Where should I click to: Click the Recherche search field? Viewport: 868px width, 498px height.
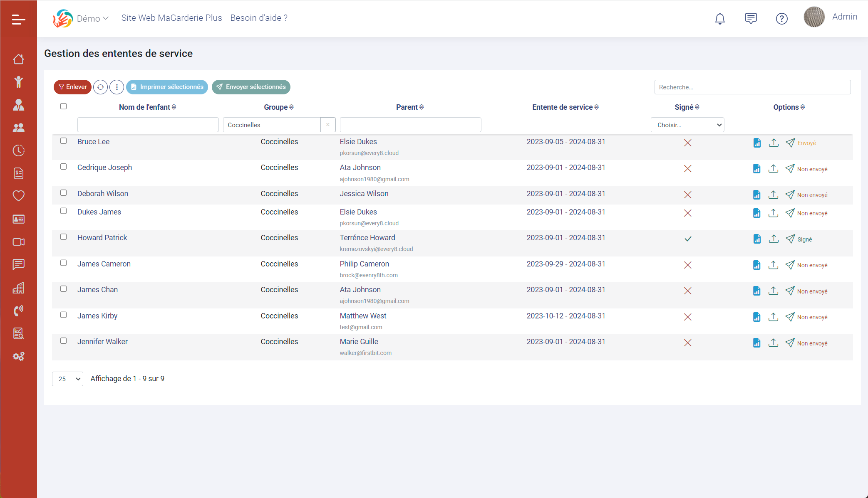(752, 87)
